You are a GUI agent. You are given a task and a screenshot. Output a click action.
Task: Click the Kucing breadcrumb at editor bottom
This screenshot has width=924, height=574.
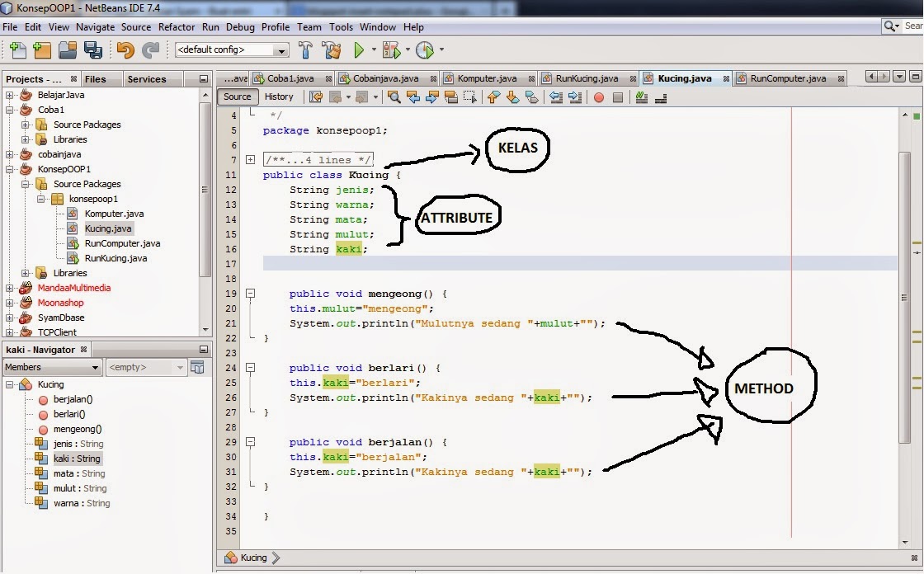(x=253, y=558)
